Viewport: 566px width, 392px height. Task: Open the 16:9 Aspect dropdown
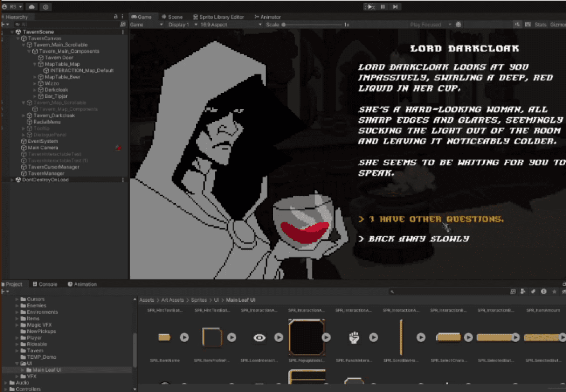point(231,24)
